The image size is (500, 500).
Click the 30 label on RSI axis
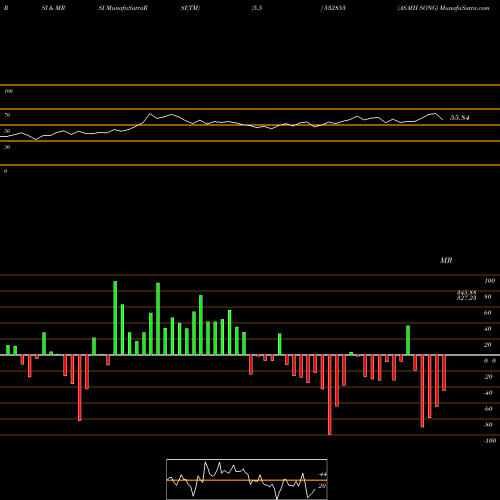pyautogui.click(x=7, y=147)
